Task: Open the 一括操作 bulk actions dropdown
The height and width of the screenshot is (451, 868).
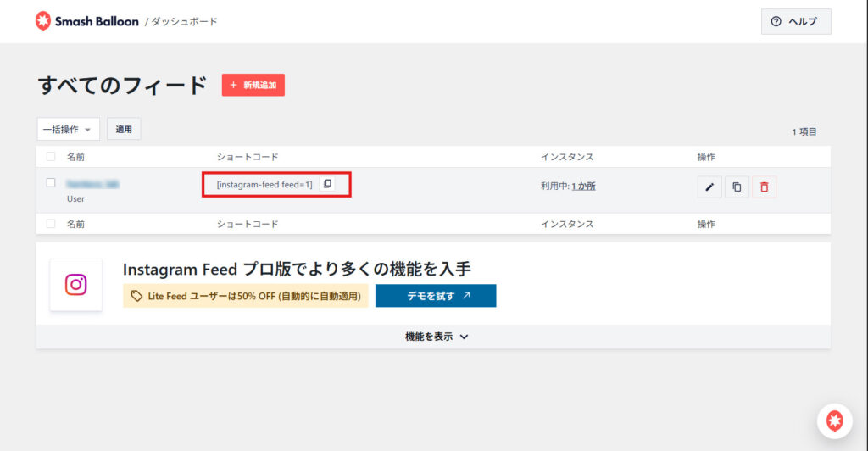Action: [68, 129]
